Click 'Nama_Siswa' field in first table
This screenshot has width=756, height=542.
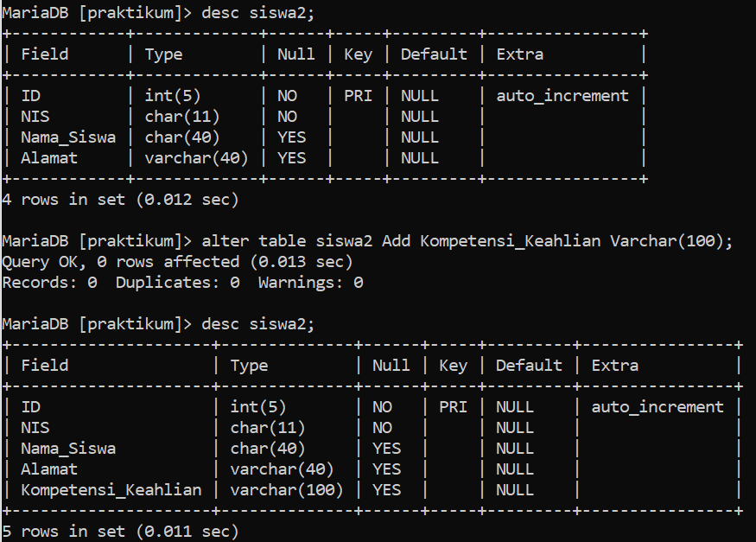pyautogui.click(x=68, y=137)
